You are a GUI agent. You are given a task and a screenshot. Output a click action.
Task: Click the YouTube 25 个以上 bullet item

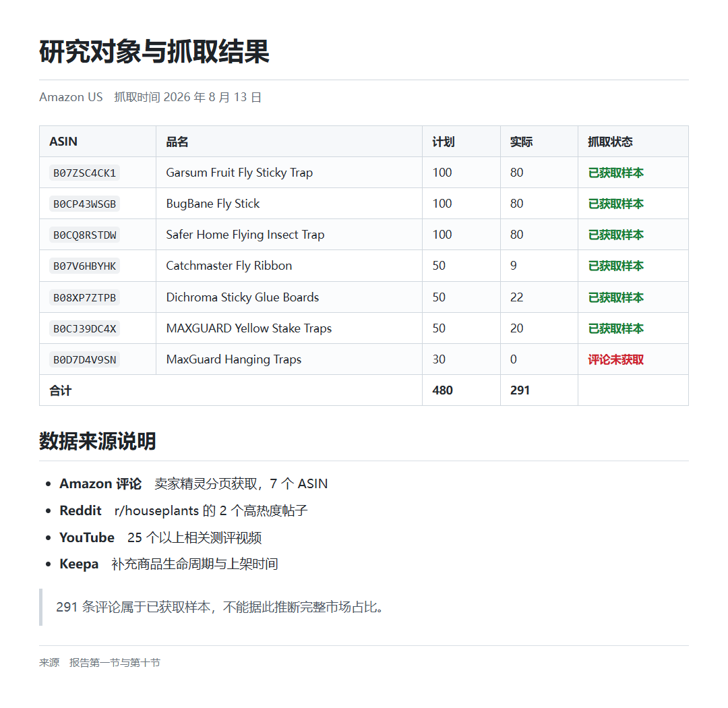click(160, 537)
